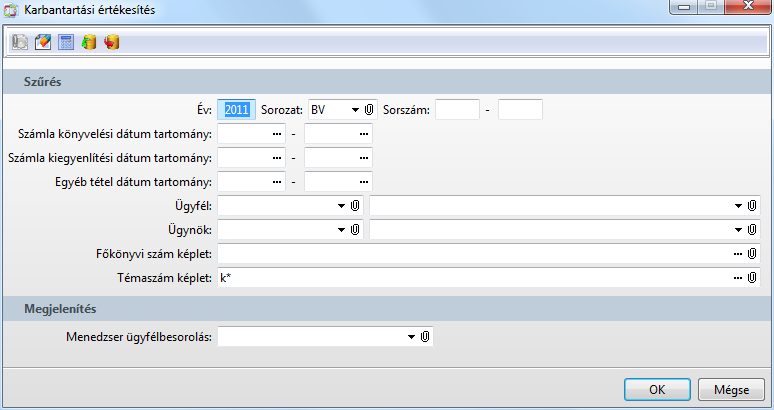Click the window title bar application icon
This screenshot has width=774, height=410.
(x=11, y=10)
